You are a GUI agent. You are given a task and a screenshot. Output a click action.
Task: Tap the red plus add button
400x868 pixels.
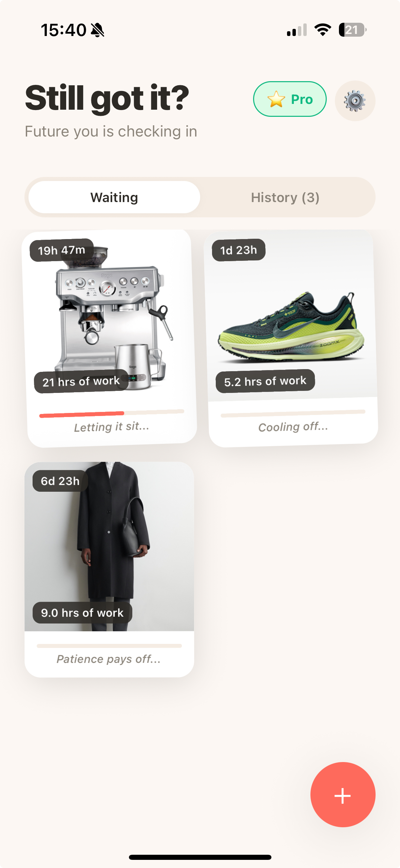tap(343, 794)
